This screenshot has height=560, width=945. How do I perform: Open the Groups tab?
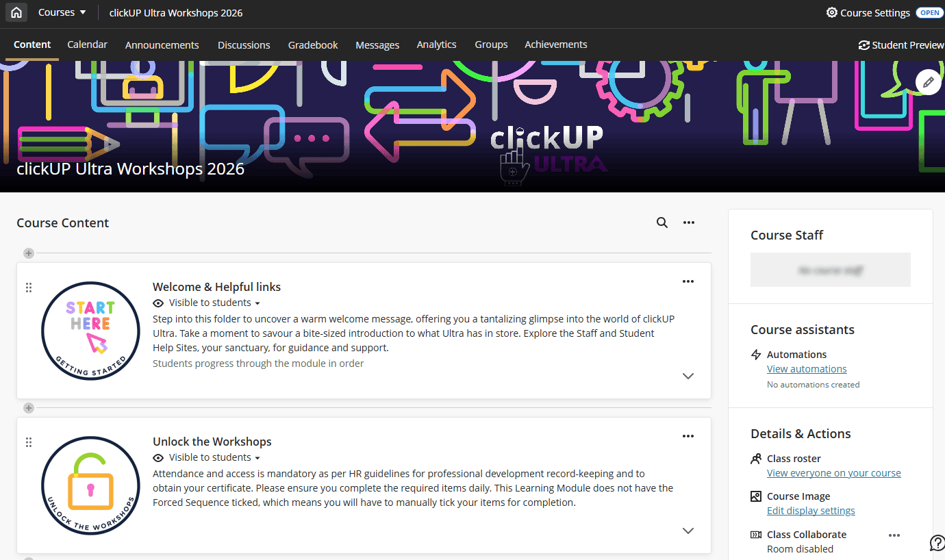[x=492, y=44]
